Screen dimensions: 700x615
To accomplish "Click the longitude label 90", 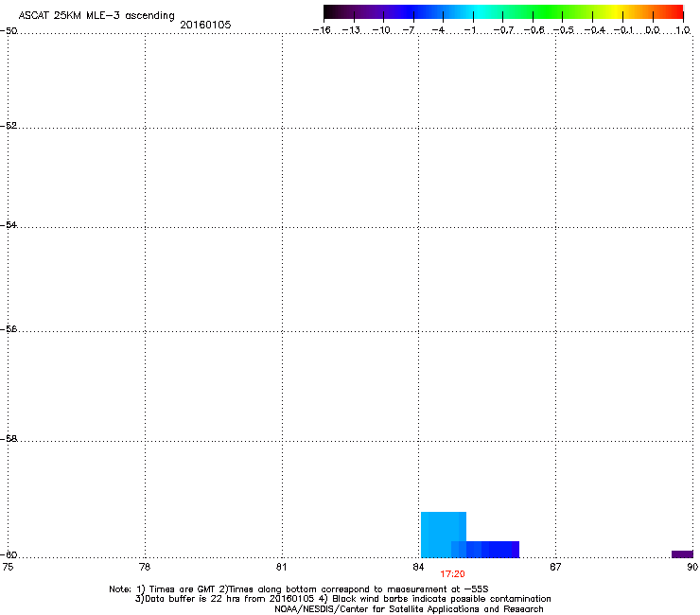I will [x=692, y=567].
